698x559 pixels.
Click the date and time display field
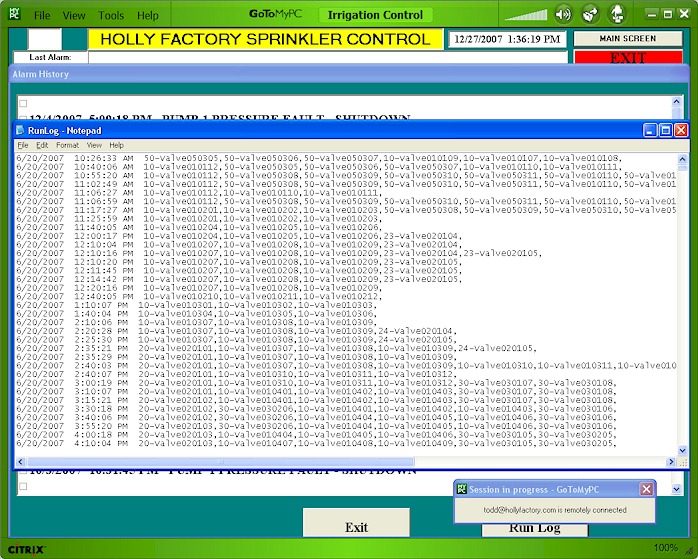[x=507, y=39]
